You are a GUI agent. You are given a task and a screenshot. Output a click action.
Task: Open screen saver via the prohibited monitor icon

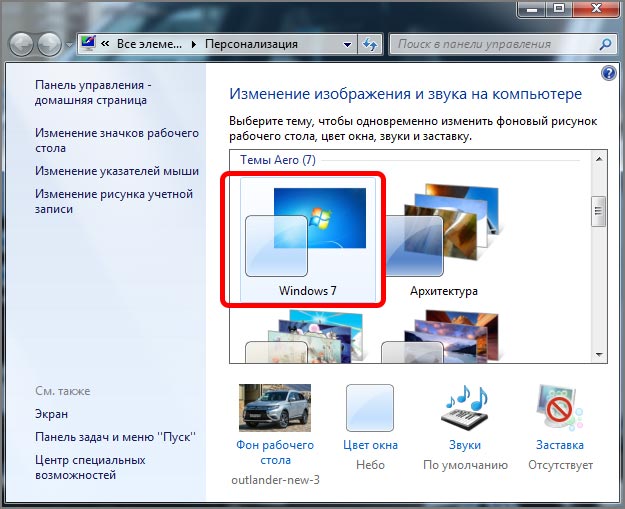click(x=560, y=408)
